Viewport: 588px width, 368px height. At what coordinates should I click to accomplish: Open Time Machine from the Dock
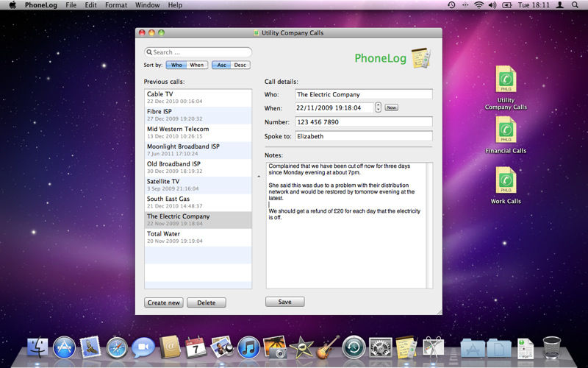(x=354, y=347)
